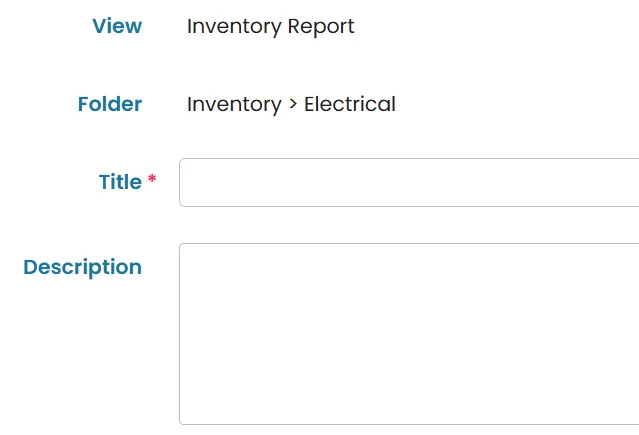Click the Folder field label
The image size is (639, 435).
click(110, 104)
